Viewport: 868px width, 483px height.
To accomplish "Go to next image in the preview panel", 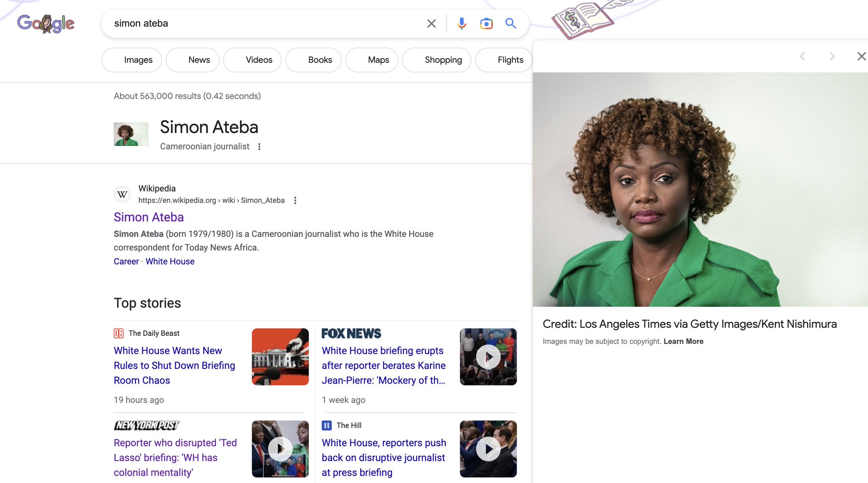I will point(832,56).
